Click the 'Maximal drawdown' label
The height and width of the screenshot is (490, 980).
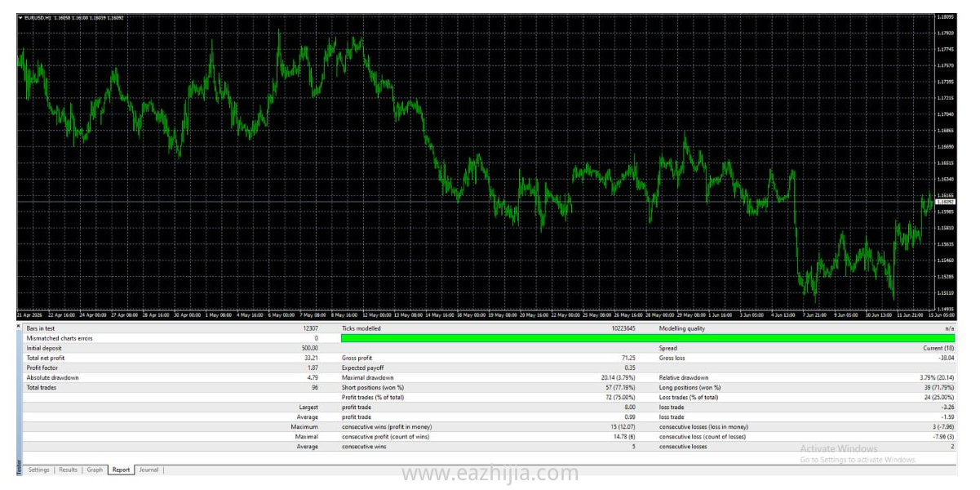[368, 377]
